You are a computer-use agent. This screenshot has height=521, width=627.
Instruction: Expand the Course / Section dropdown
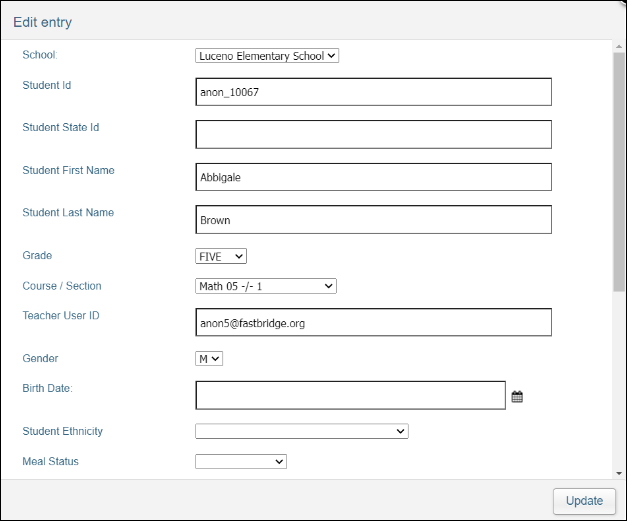[266, 286]
